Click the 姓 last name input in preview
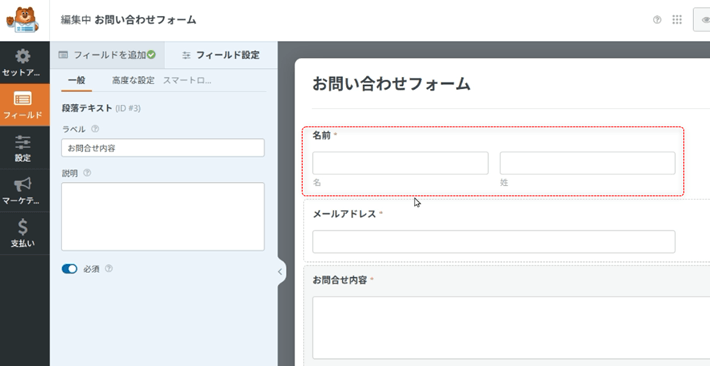Viewport: 710px width, 366px height. (x=587, y=163)
